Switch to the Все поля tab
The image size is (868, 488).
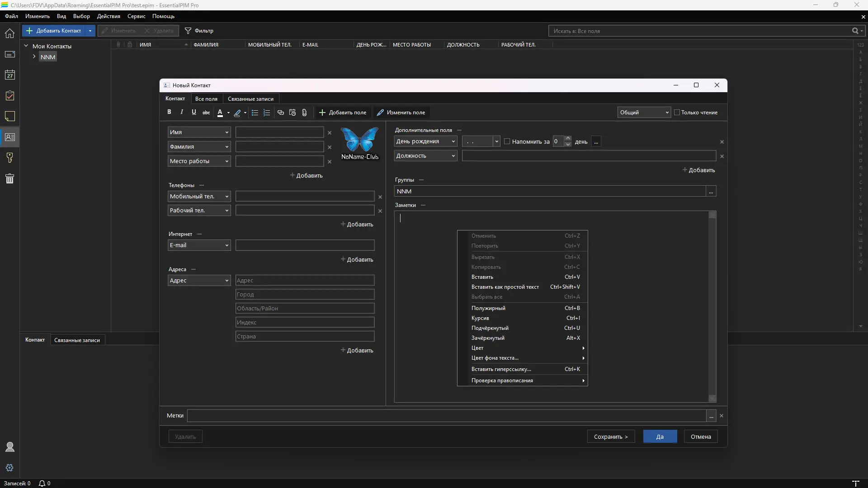click(206, 99)
